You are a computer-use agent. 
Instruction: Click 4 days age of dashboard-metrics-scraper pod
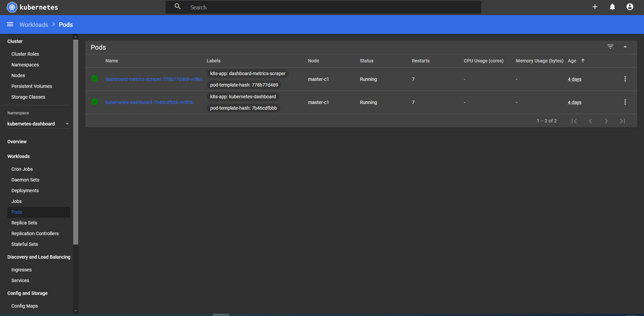point(574,79)
